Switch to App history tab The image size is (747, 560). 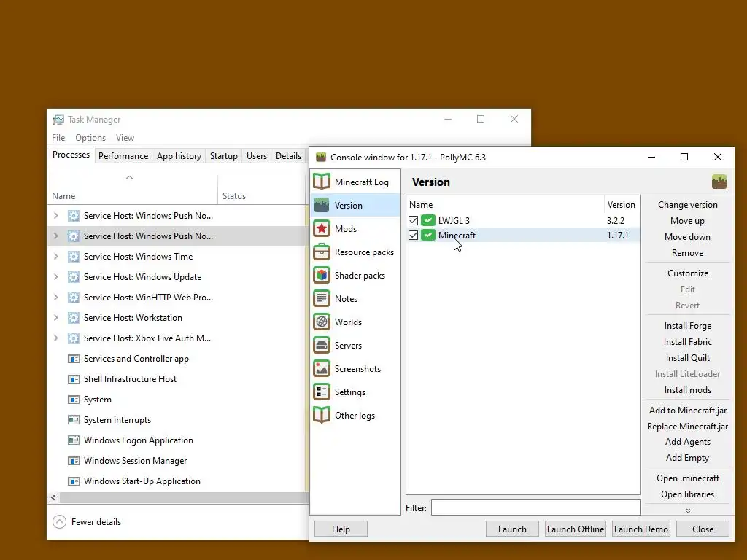coord(179,156)
